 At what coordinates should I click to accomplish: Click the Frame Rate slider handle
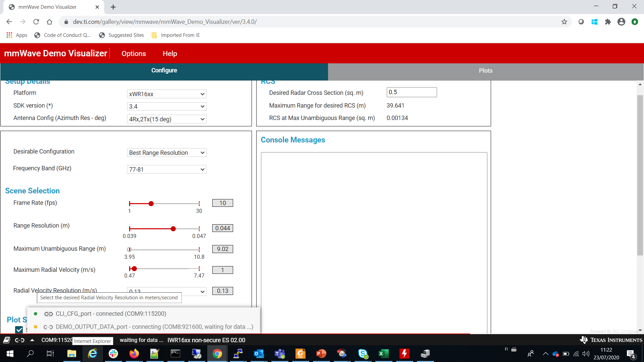tap(151, 203)
